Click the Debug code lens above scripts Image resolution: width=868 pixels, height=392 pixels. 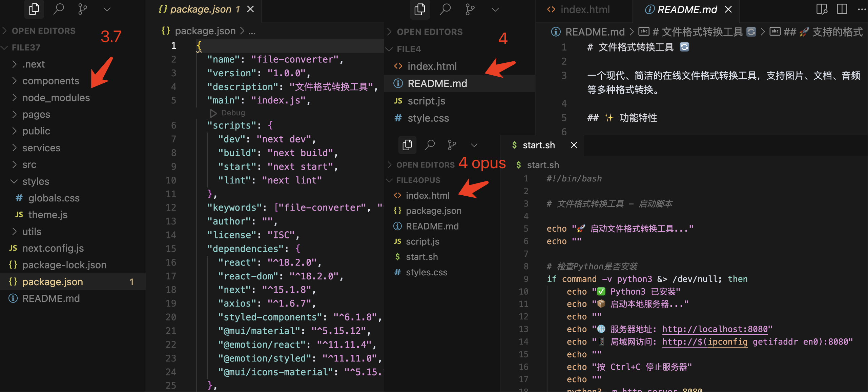(x=232, y=113)
